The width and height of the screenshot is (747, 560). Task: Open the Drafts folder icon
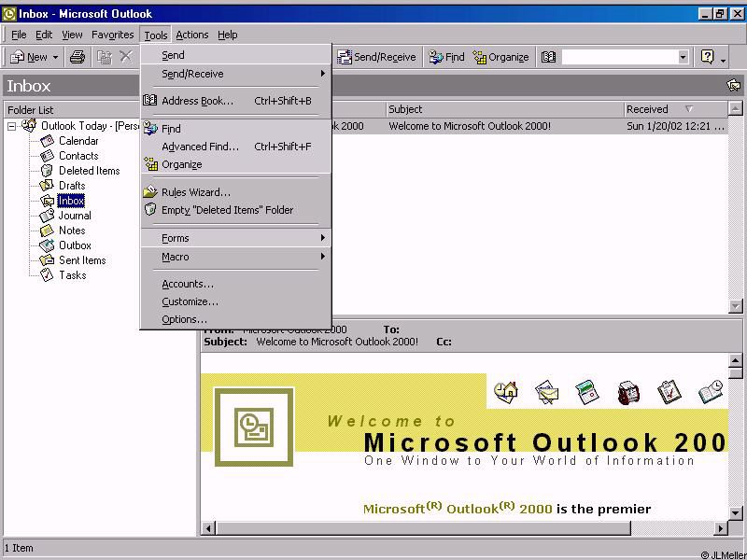[x=47, y=185]
